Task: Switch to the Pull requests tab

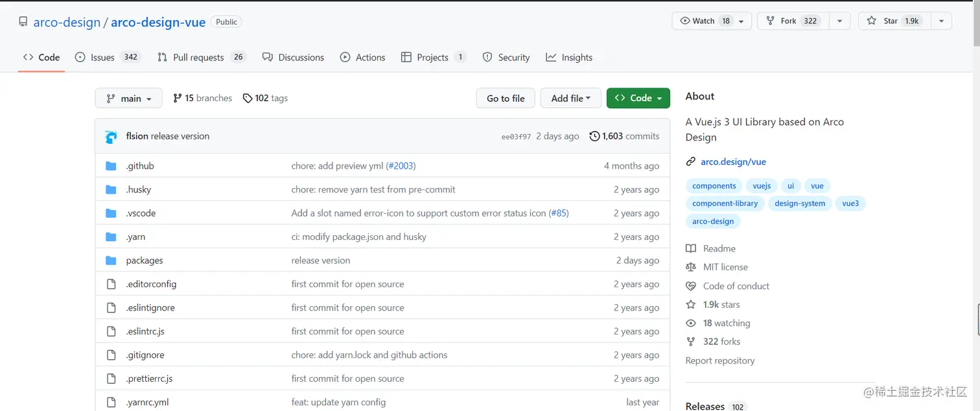Action: (202, 58)
